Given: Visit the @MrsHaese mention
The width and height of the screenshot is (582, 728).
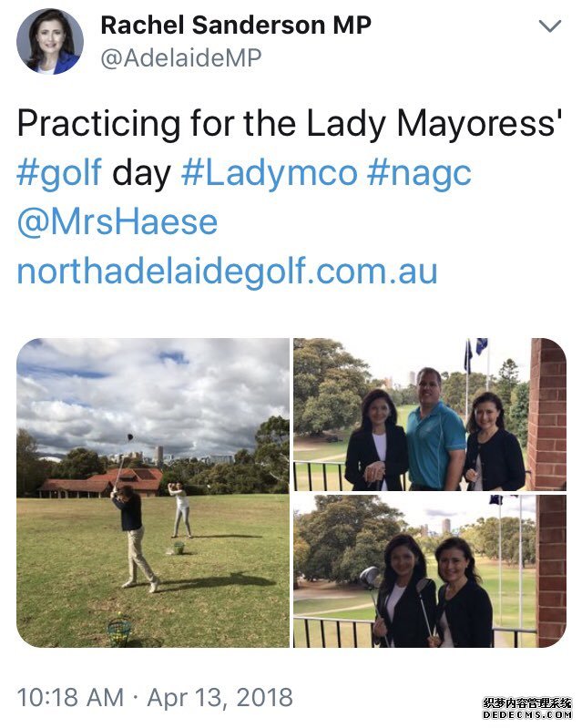Looking at the screenshot, I should [x=117, y=221].
